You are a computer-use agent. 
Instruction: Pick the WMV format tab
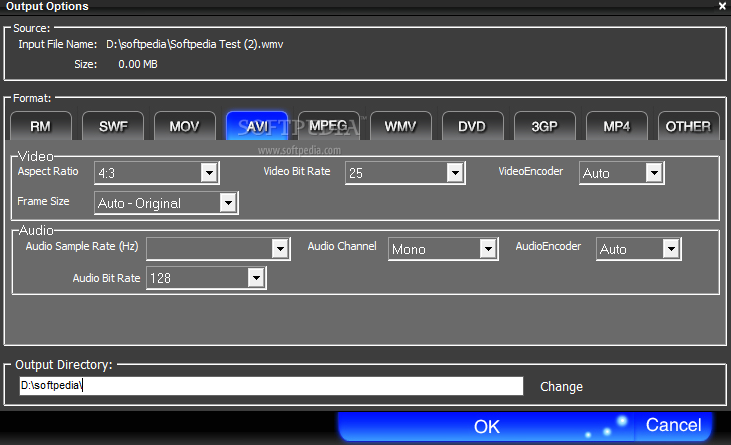click(x=400, y=126)
